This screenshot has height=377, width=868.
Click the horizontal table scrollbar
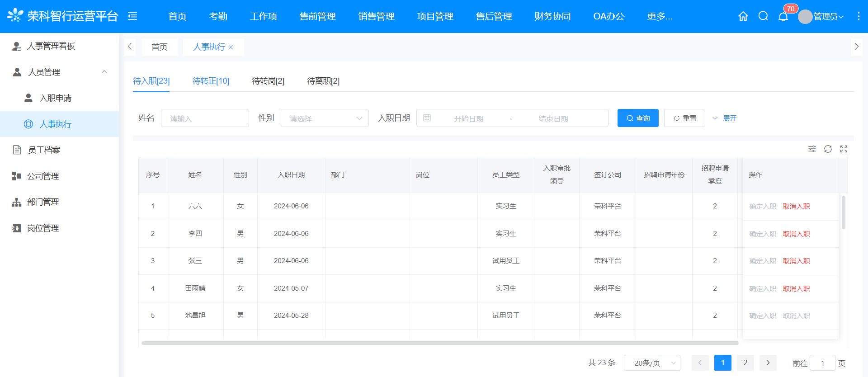pos(439,343)
